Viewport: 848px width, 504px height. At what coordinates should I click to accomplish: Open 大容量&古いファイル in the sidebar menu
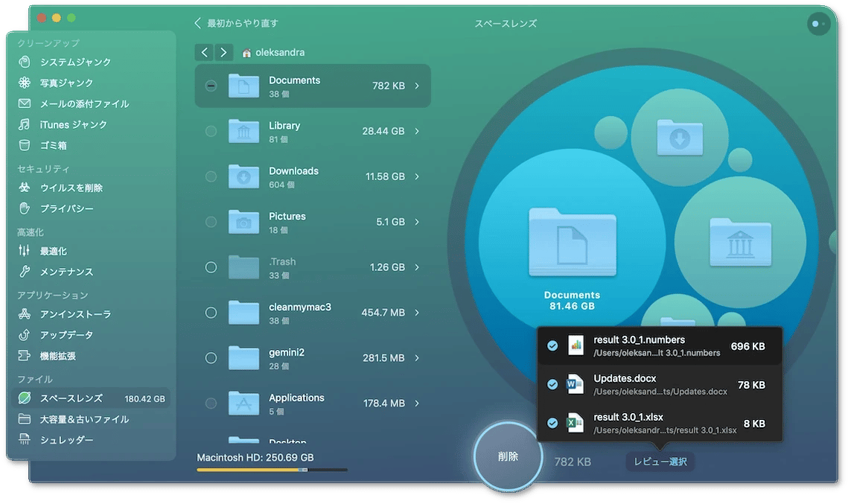tap(84, 418)
